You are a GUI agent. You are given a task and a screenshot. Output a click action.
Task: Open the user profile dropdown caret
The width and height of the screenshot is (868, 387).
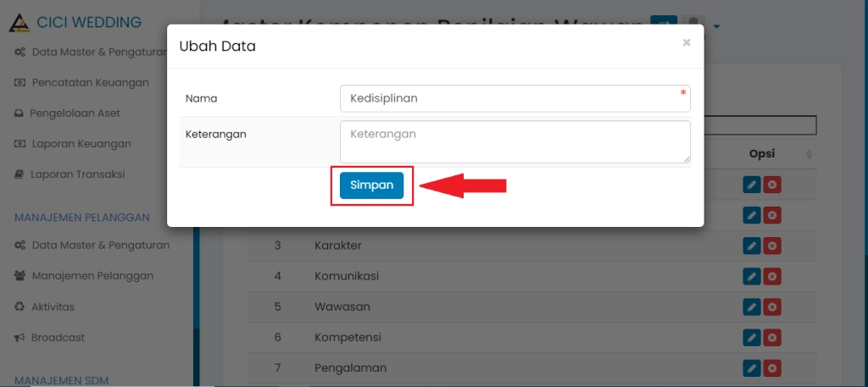point(717,26)
